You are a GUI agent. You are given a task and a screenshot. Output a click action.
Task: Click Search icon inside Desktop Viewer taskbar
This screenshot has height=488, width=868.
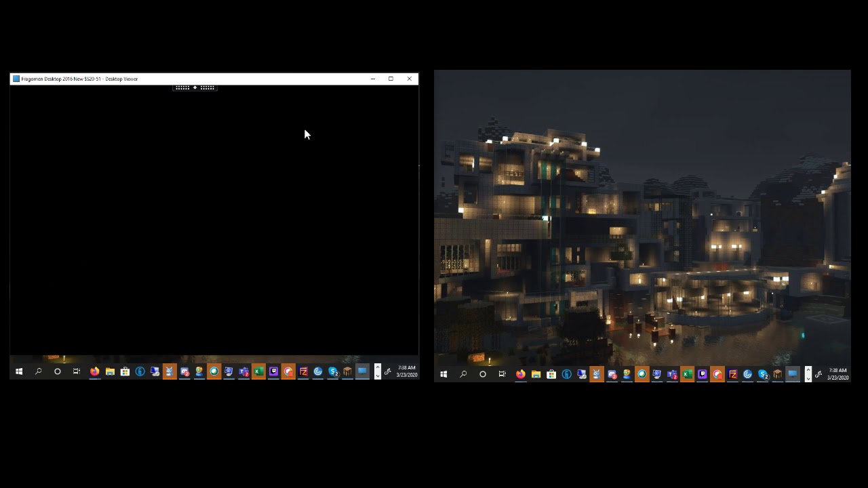[38, 371]
